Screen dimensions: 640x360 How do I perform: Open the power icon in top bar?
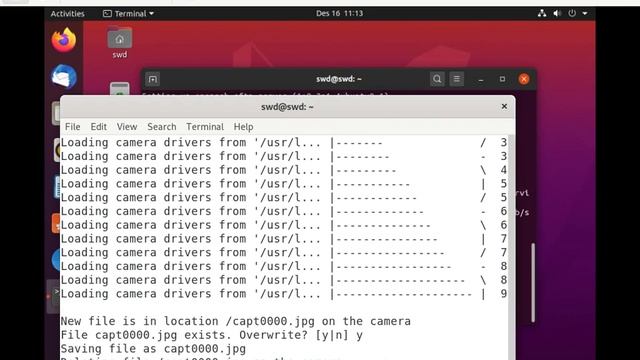point(572,13)
